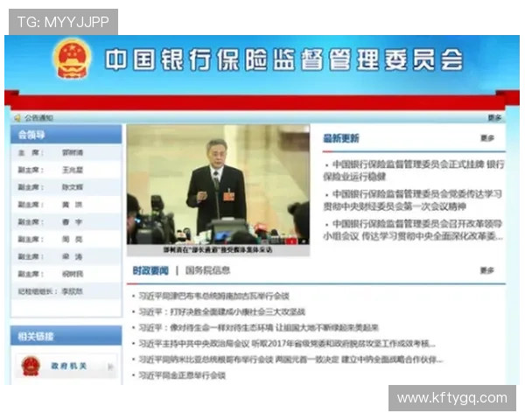525x420 pixels.
Task: Open headline about 全面建成小康社会三大攻坚战
Action: pyautogui.click(x=221, y=311)
